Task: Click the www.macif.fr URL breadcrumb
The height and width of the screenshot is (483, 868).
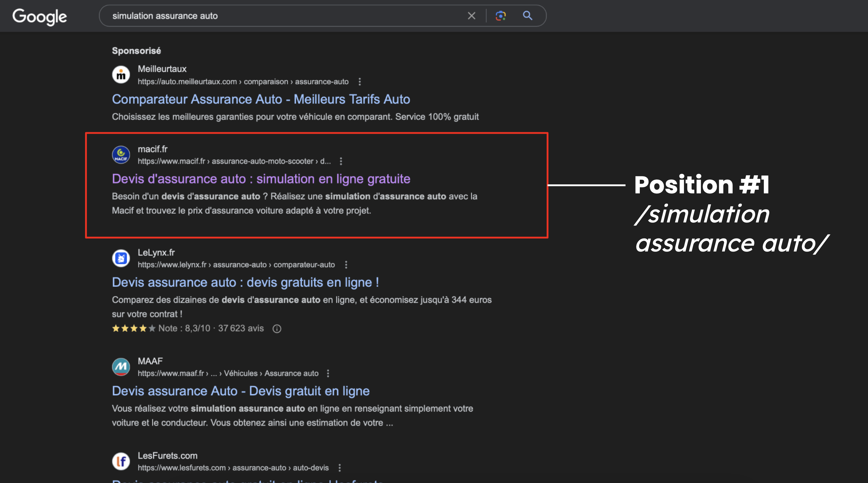Action: click(234, 161)
